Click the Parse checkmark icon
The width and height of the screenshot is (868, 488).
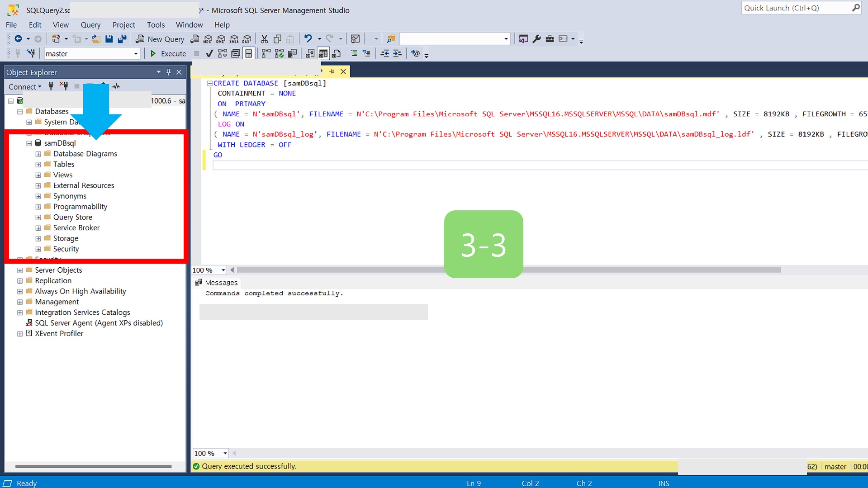click(209, 53)
